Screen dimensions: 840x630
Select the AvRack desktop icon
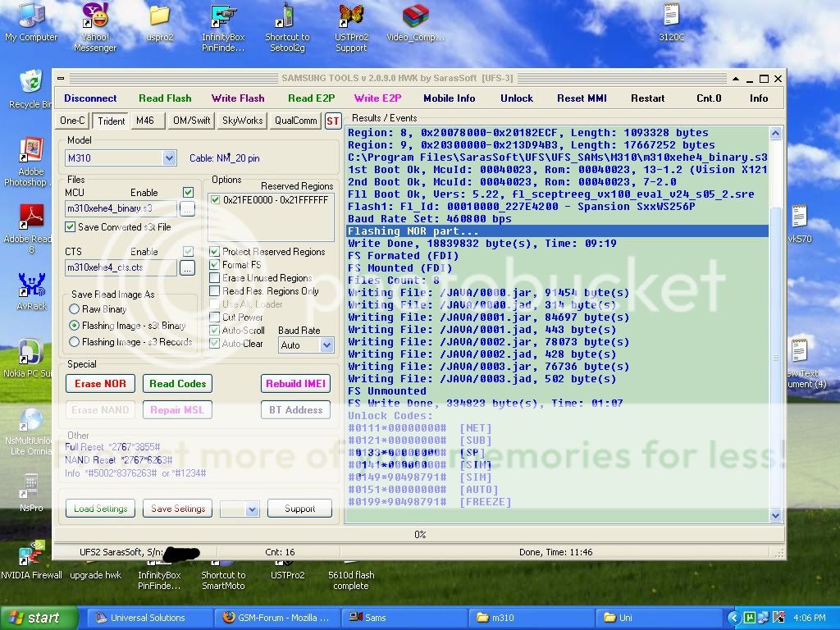(32, 291)
